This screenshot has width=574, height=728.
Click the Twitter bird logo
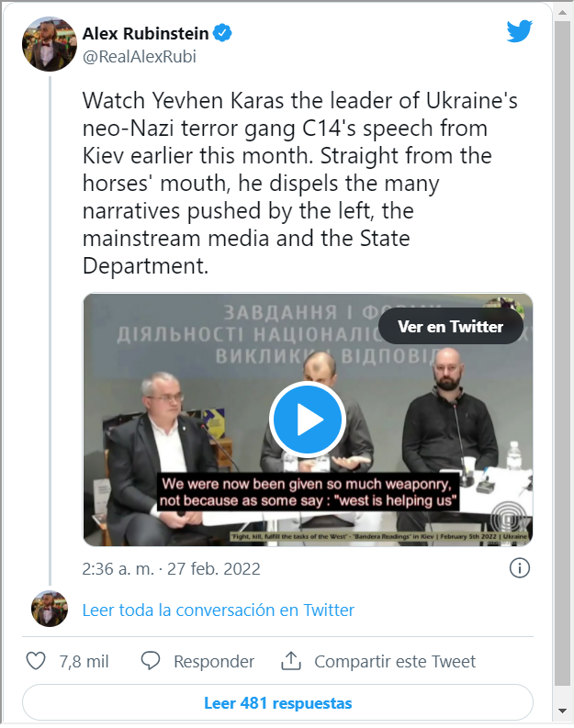click(519, 32)
